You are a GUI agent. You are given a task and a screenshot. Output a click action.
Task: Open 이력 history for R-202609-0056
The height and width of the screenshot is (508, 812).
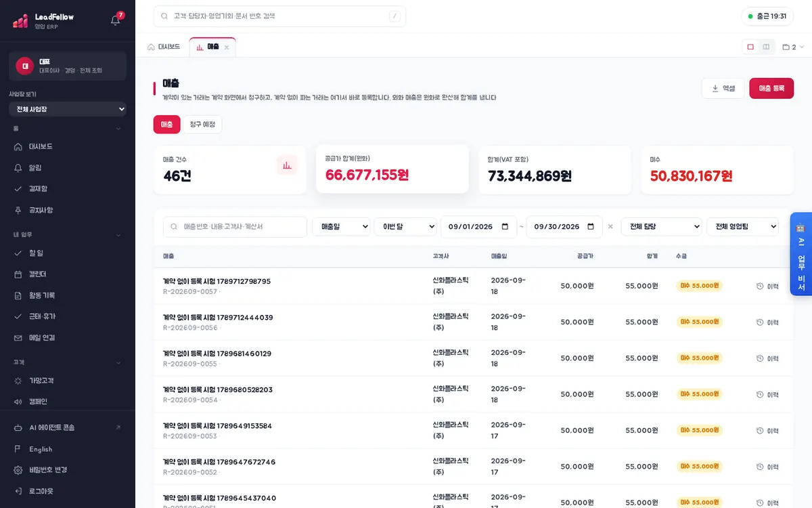click(767, 322)
